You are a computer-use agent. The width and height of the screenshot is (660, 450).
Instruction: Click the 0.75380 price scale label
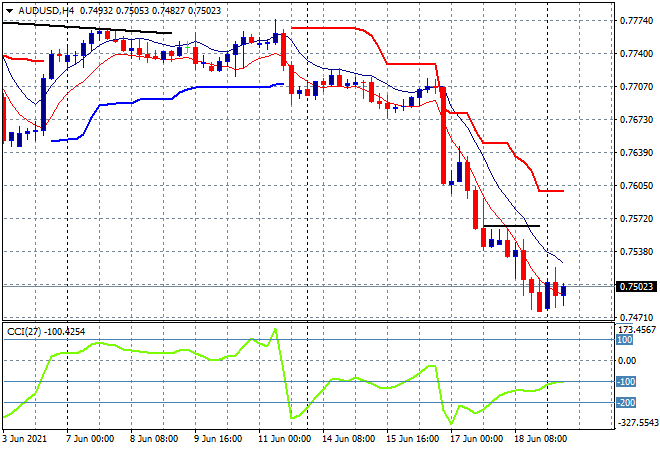(636, 252)
